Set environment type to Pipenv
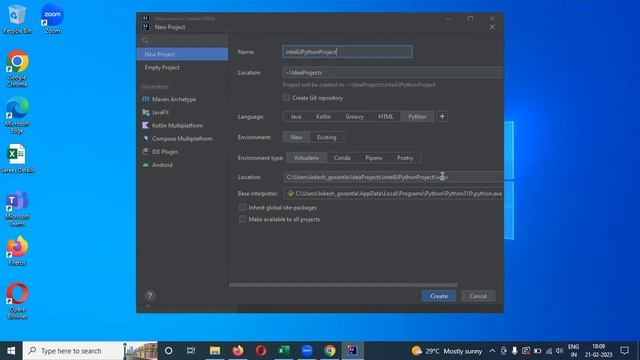Viewport: 640px width, 360px height. (373, 158)
